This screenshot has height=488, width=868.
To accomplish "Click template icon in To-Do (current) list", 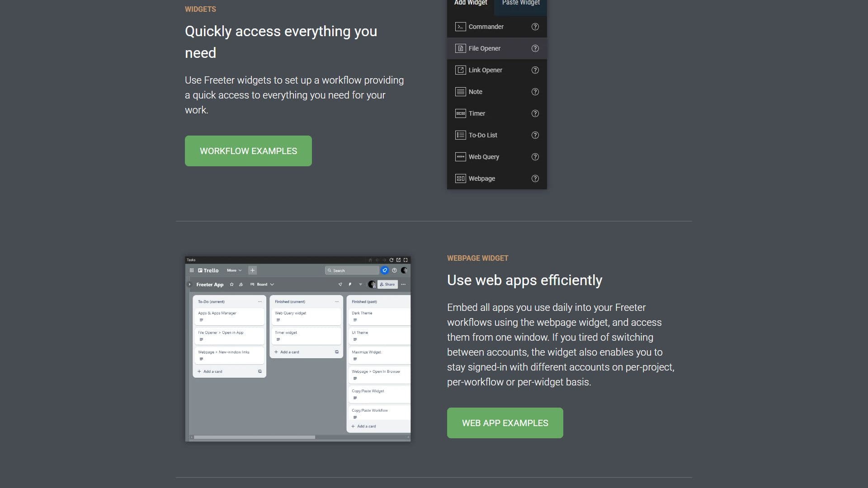I will pos(259,371).
